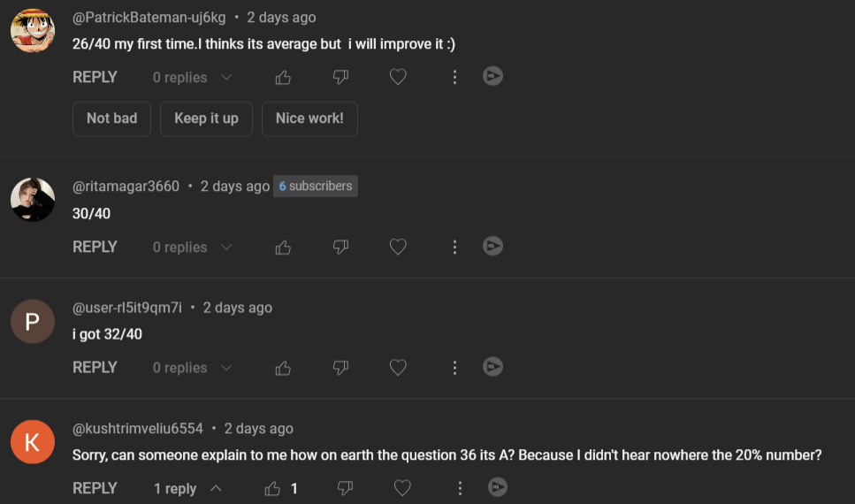Image resolution: width=855 pixels, height=504 pixels.
Task: Thumbs up kushtrimveliu6554's question 36 comment
Action: tap(272, 488)
